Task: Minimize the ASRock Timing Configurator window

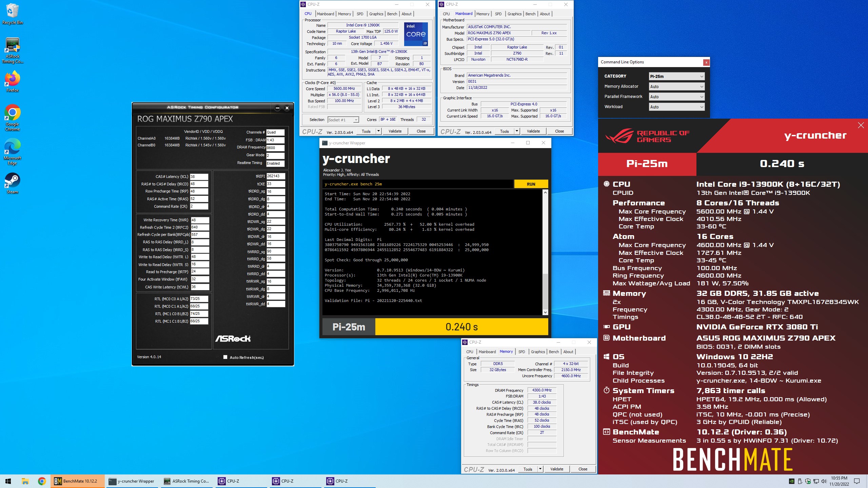Action: 277,108
